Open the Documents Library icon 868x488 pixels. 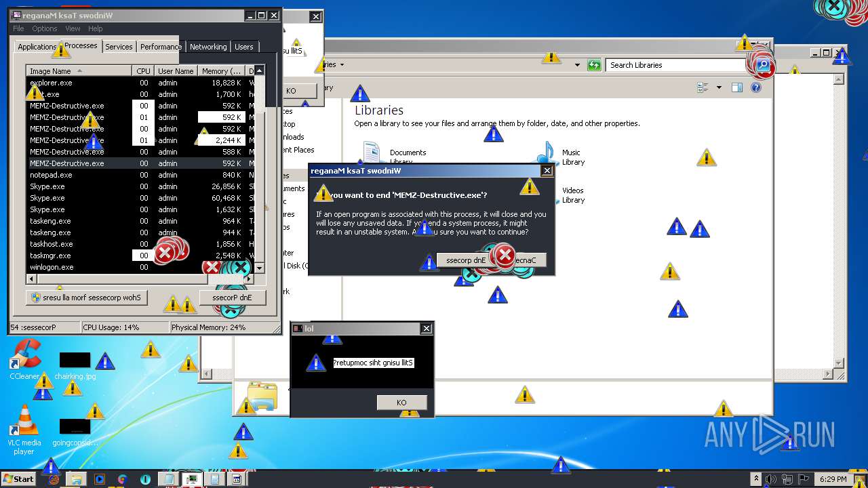pos(371,154)
